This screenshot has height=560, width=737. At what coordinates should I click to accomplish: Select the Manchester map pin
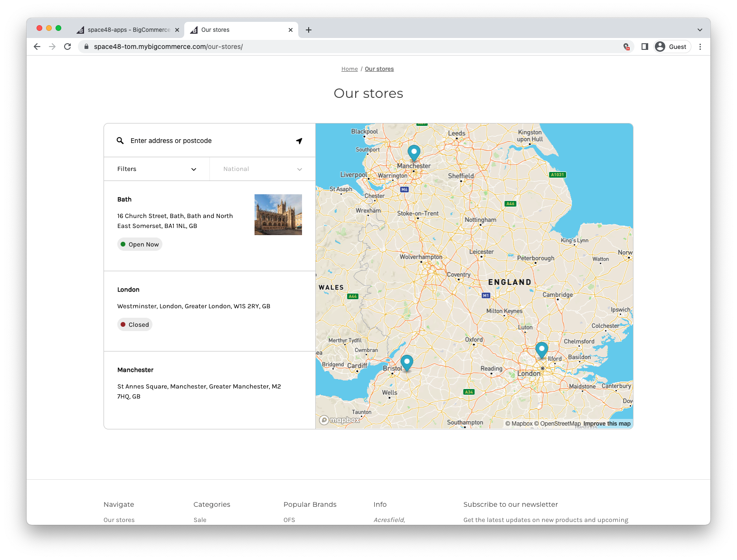(414, 153)
